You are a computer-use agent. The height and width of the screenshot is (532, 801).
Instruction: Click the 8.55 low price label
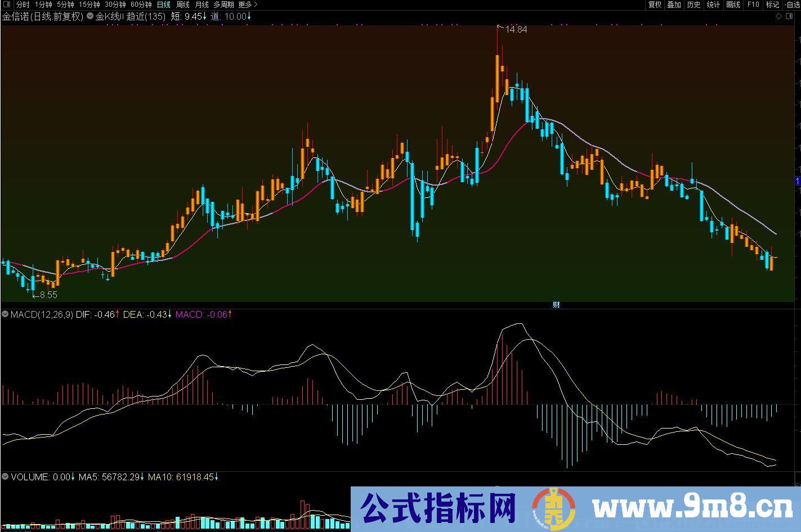[x=48, y=295]
